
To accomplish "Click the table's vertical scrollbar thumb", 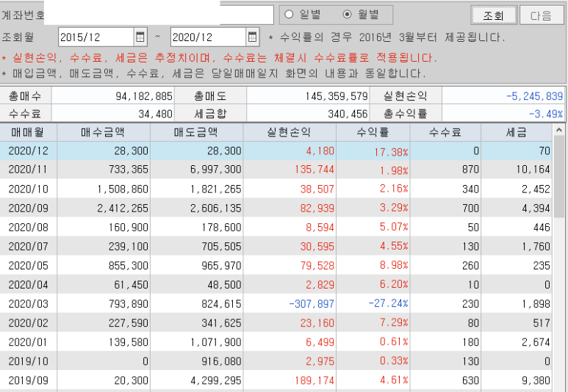I will 558,177.
